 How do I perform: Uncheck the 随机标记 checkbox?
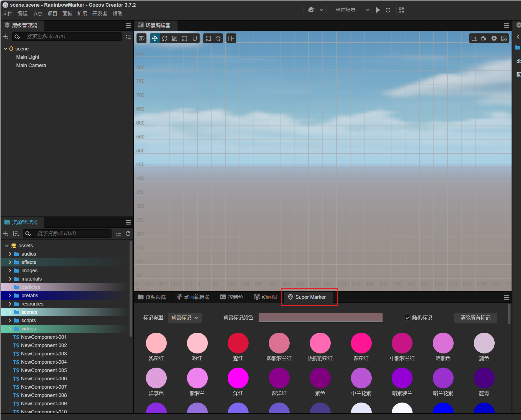click(x=408, y=318)
